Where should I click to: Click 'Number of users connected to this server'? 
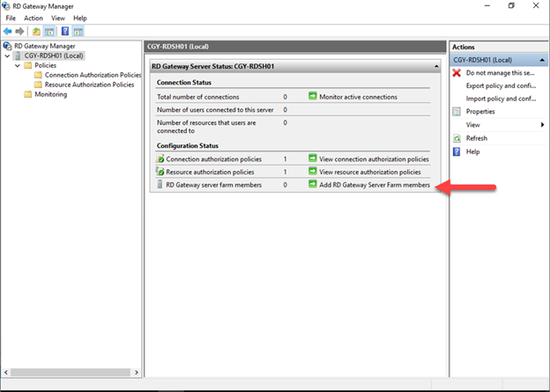tap(215, 110)
